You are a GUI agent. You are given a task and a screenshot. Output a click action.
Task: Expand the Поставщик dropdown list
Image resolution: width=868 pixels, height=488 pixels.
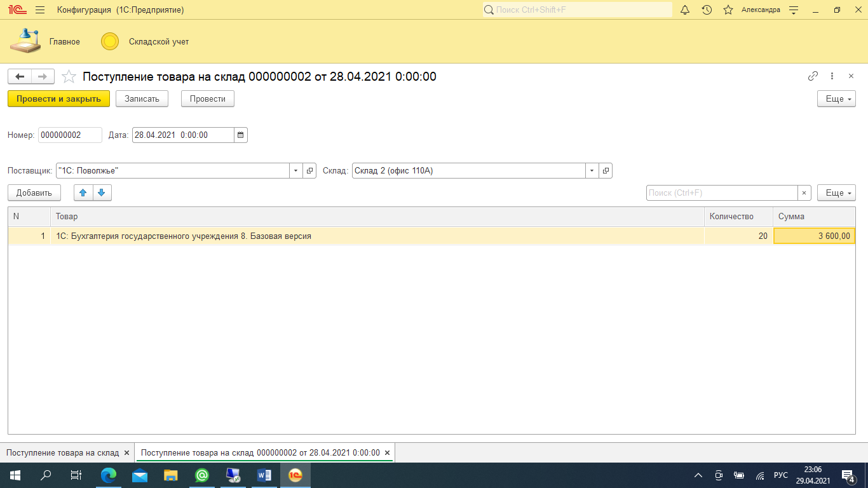[x=296, y=171]
